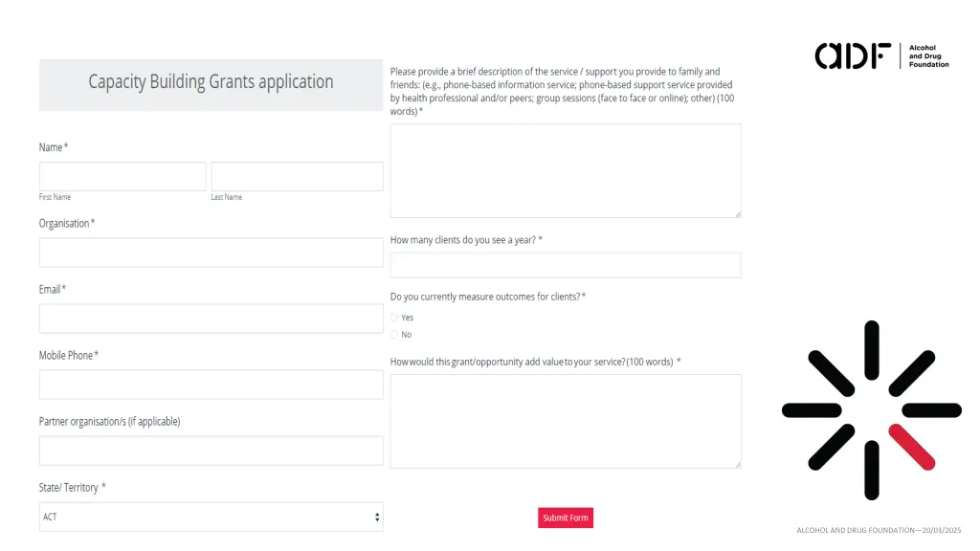This screenshot has width=980, height=551.
Task: Select the No radio button
Action: [x=394, y=335]
